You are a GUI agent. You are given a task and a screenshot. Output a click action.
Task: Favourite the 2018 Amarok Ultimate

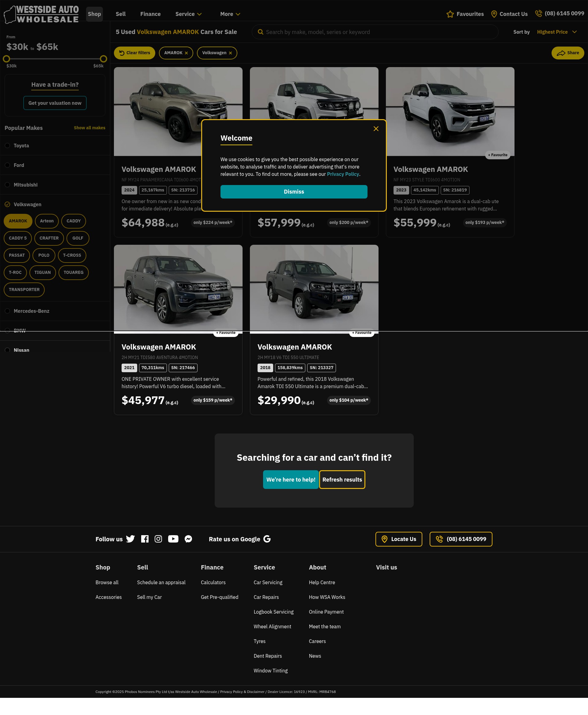tap(362, 333)
